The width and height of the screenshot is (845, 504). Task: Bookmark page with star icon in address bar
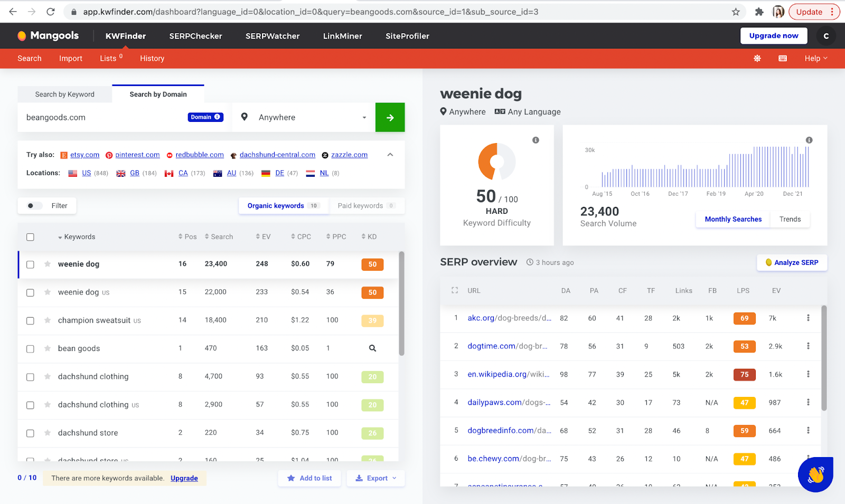(736, 12)
